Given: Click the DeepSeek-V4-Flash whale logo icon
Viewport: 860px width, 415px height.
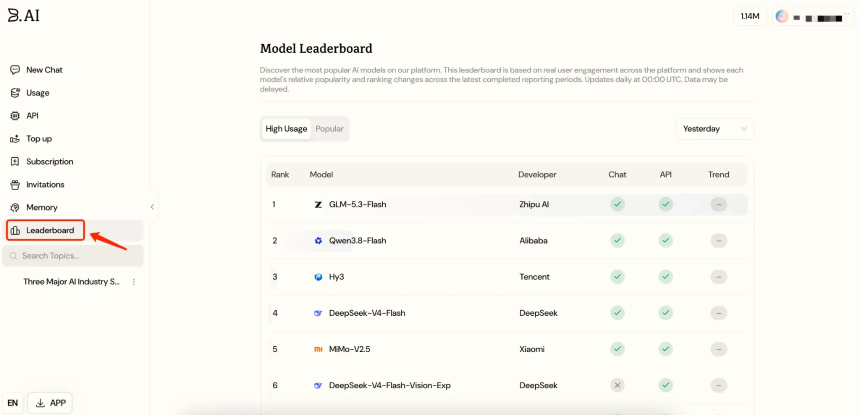Looking at the screenshot, I should point(318,313).
